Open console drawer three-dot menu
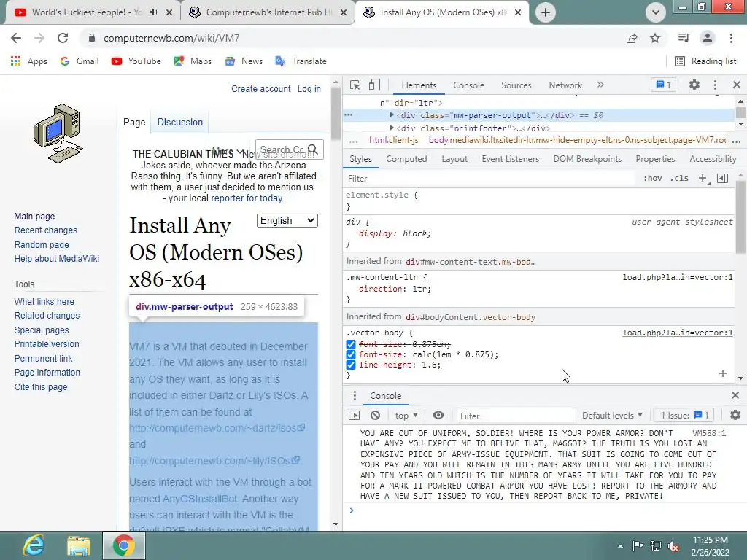This screenshot has width=747, height=560. (x=355, y=396)
